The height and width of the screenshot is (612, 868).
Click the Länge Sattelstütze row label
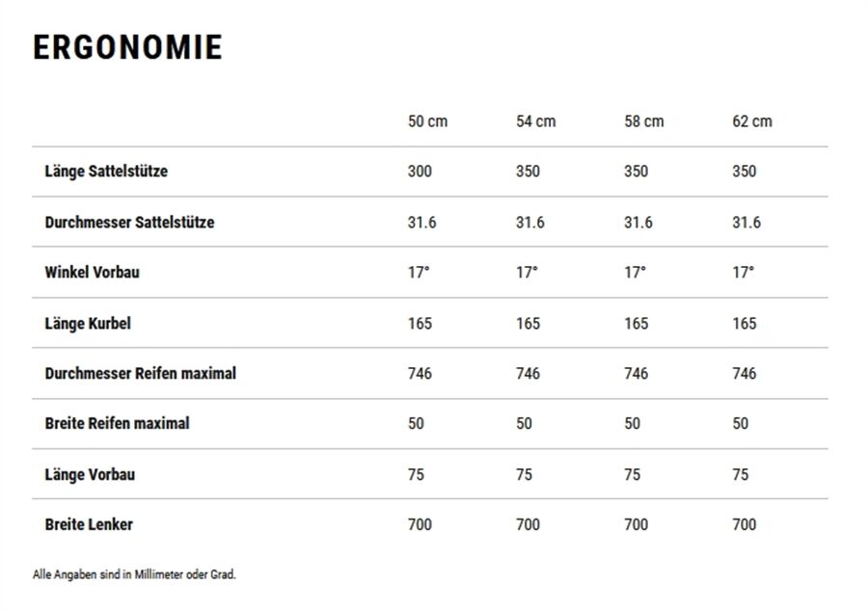pos(106,172)
